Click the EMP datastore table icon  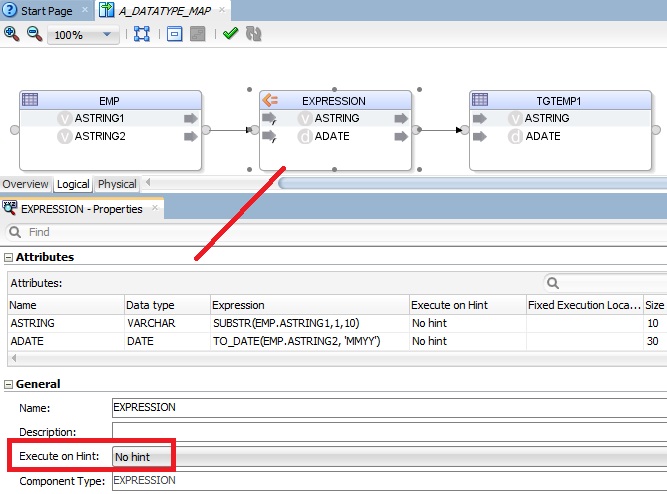point(30,100)
